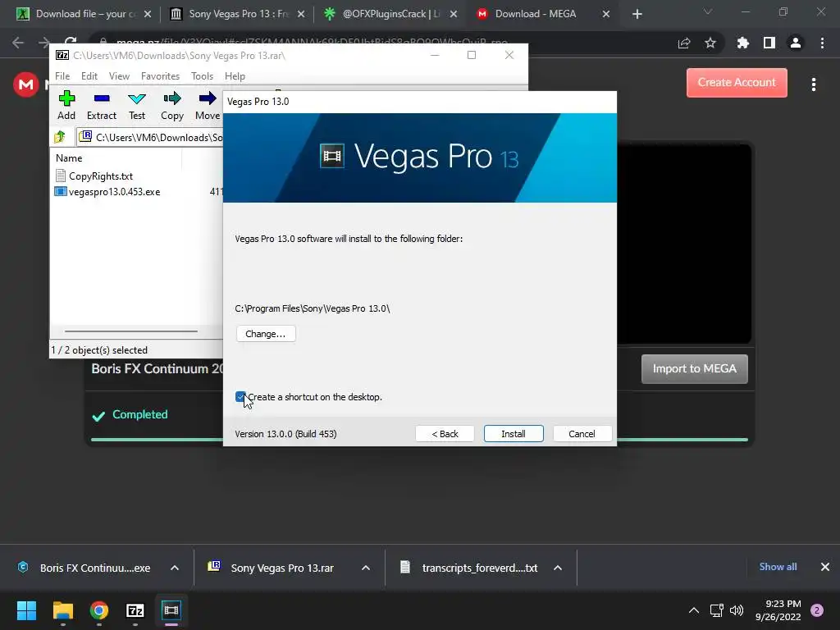Cancel the Vegas Pro installation
The height and width of the screenshot is (630, 840).
(582, 434)
